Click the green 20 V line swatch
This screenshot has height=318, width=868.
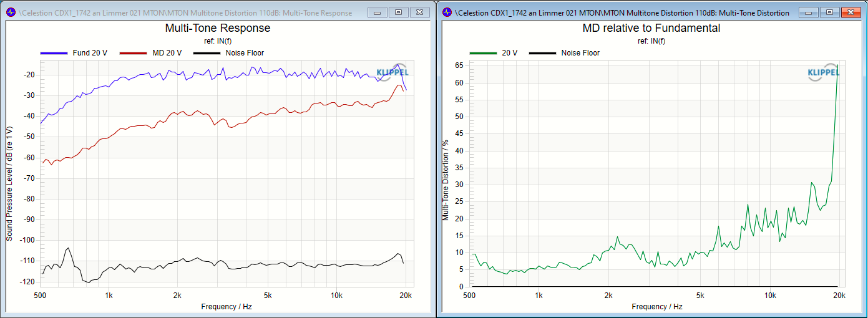483,54
